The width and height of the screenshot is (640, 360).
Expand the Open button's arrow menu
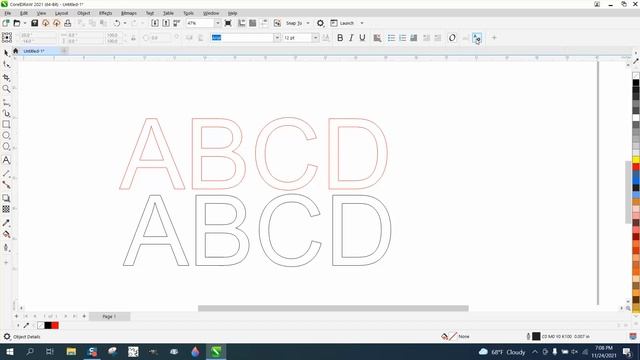click(x=25, y=23)
